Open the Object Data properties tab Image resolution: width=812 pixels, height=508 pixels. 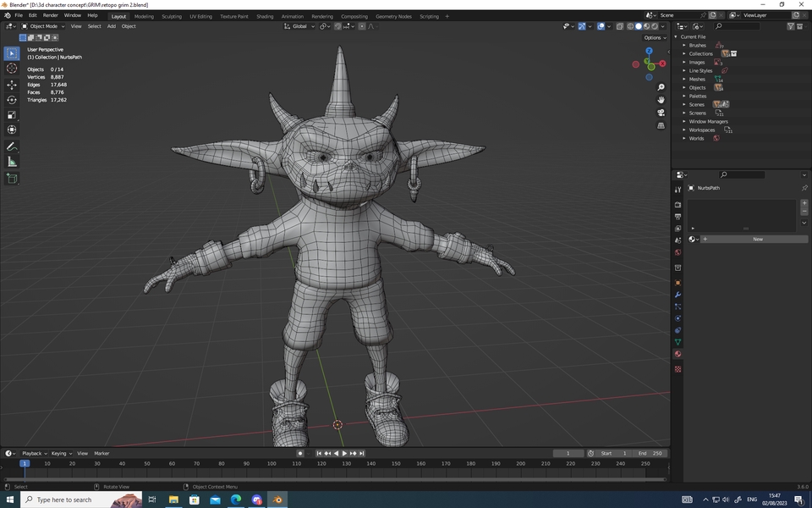pos(678,342)
